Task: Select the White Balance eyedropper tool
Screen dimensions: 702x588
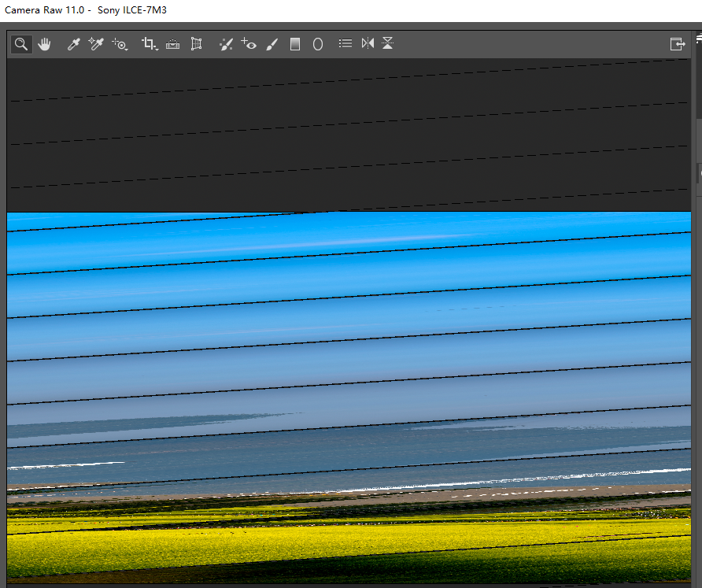Action: coord(73,44)
